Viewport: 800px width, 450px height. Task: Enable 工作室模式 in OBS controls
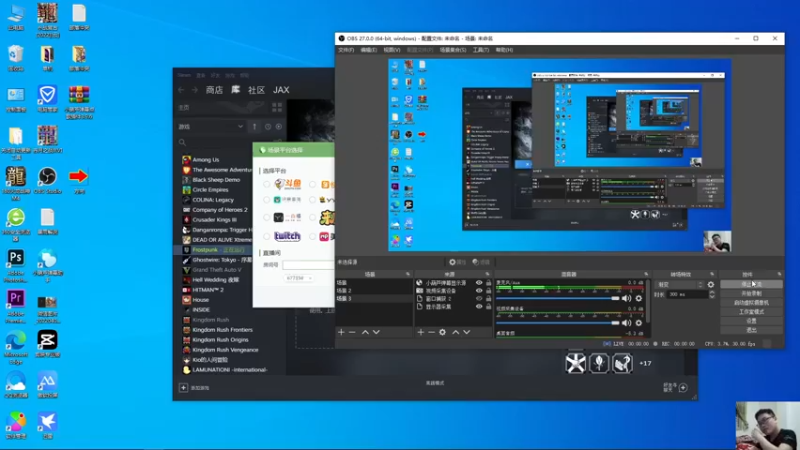pyautogui.click(x=751, y=312)
